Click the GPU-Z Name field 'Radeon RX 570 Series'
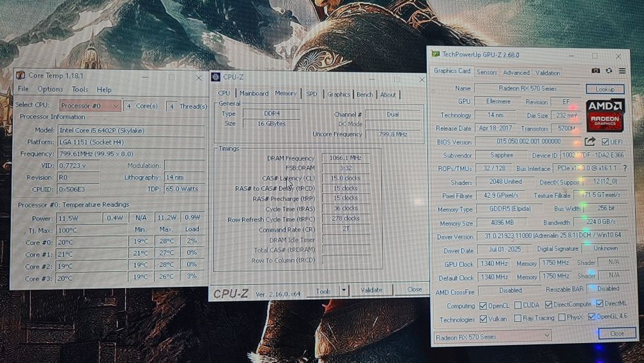 (528, 88)
